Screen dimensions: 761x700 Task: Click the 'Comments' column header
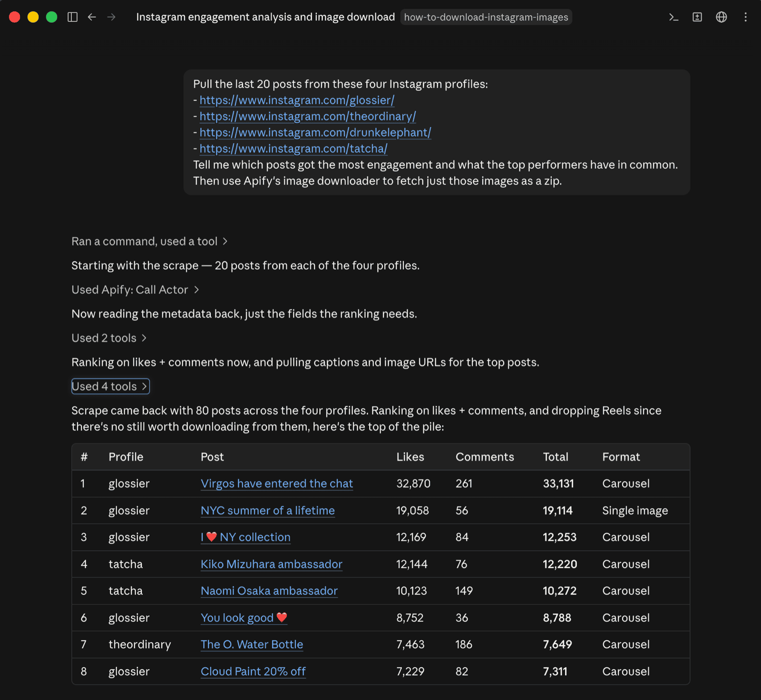[x=485, y=457]
